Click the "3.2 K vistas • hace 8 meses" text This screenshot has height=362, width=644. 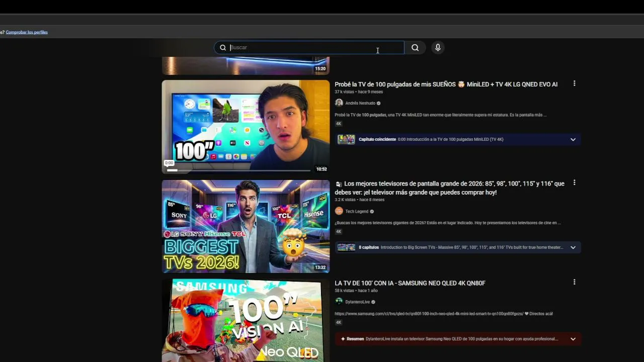[x=359, y=200]
